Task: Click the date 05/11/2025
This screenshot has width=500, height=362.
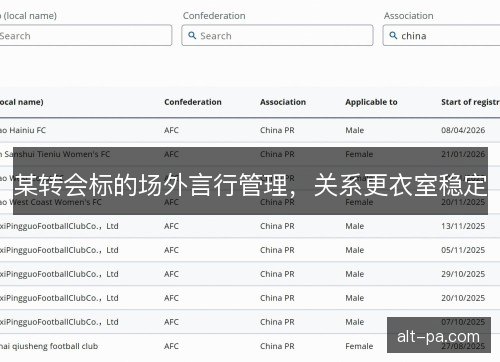Action: click(x=463, y=250)
